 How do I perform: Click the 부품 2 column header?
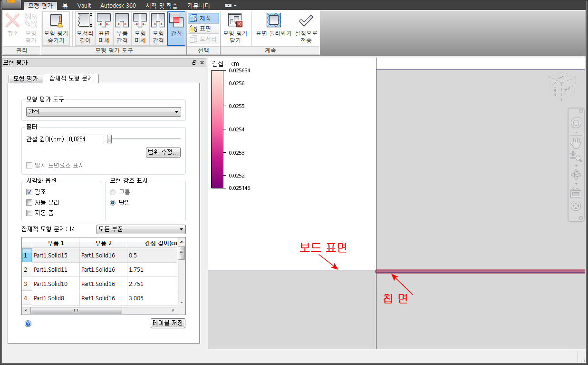pos(103,243)
